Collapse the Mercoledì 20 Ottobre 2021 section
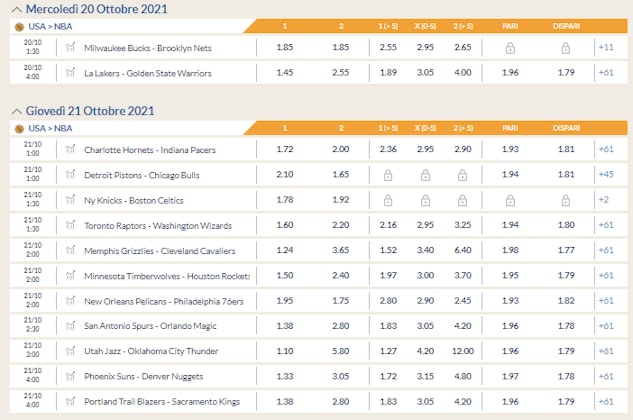633x420 pixels. [x=17, y=9]
